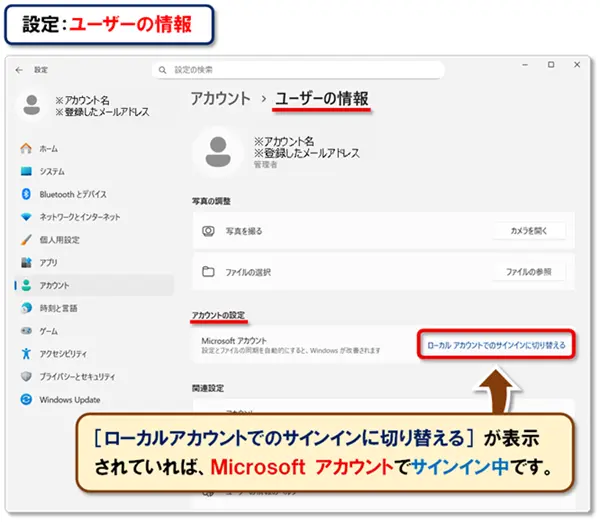Click the back arrow in Settings header
The height and width of the screenshot is (522, 600).
pos(19,70)
